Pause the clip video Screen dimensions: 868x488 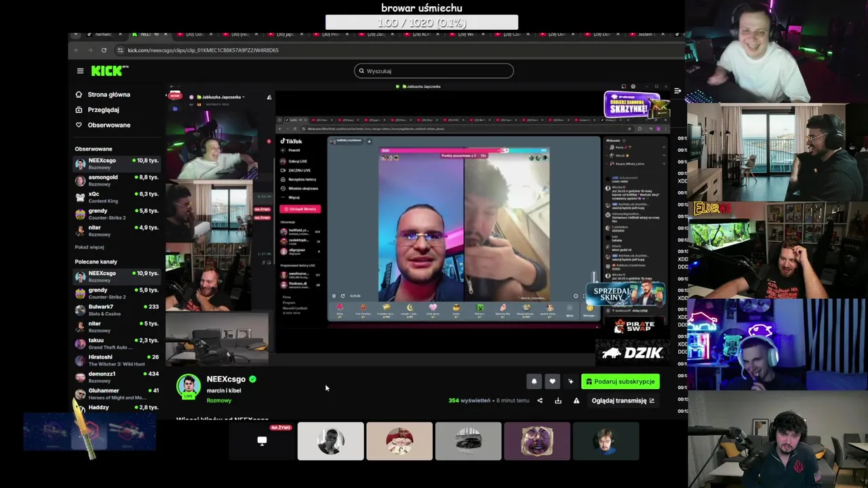click(334, 296)
